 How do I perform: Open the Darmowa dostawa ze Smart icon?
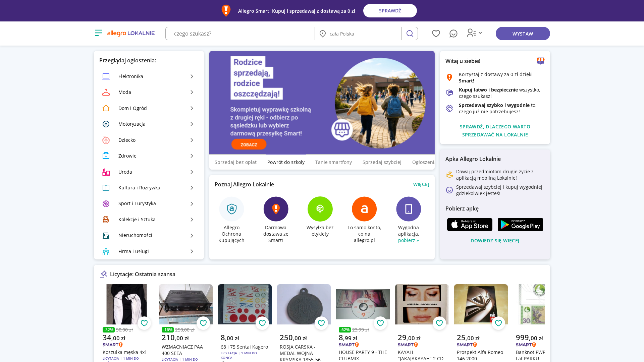click(x=276, y=209)
